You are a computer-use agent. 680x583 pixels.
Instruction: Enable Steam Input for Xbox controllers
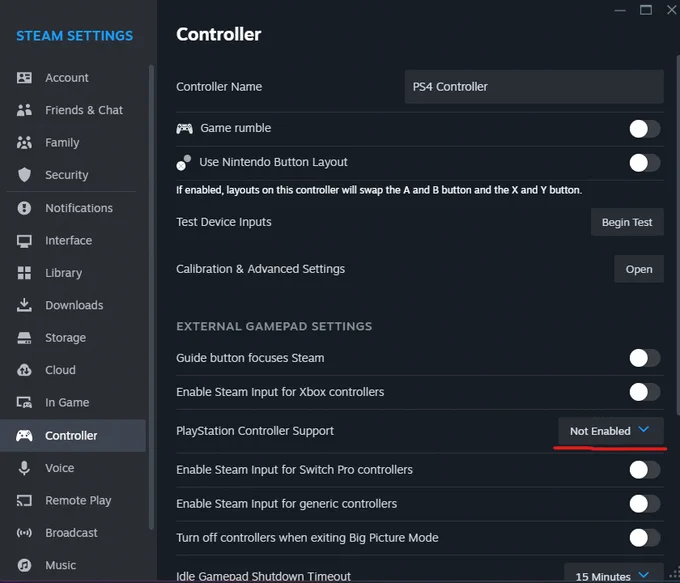coord(645,392)
